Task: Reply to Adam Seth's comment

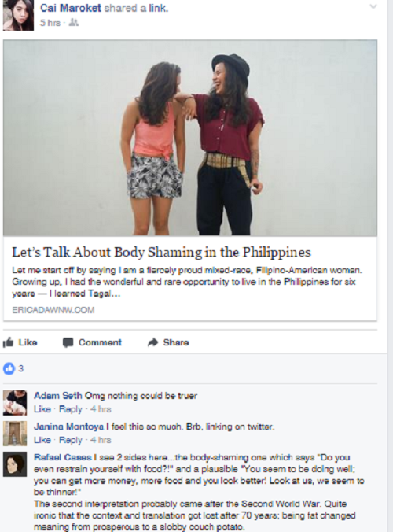Action: click(x=71, y=409)
